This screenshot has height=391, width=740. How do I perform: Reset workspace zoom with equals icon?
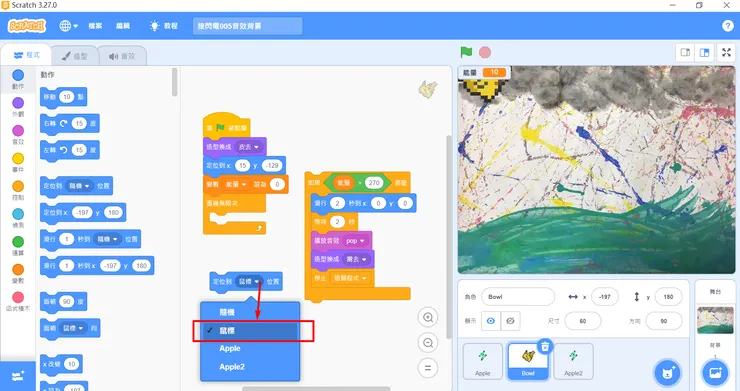click(x=428, y=368)
